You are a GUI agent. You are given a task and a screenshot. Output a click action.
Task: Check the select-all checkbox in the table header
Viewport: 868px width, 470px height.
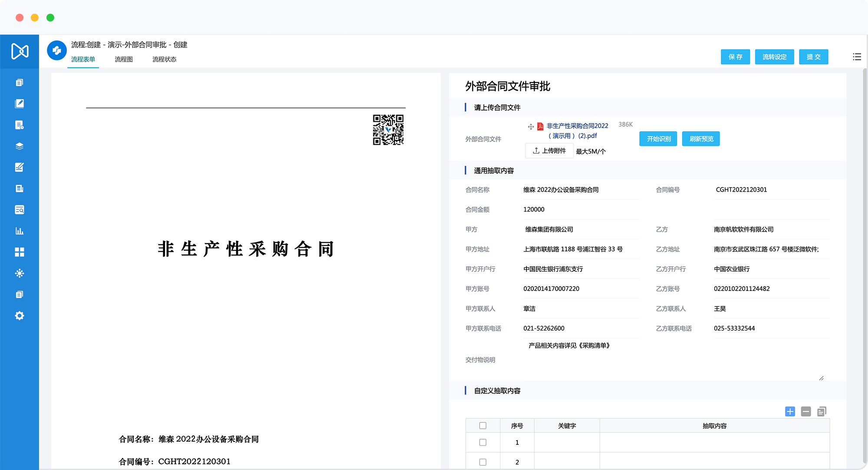(483, 426)
